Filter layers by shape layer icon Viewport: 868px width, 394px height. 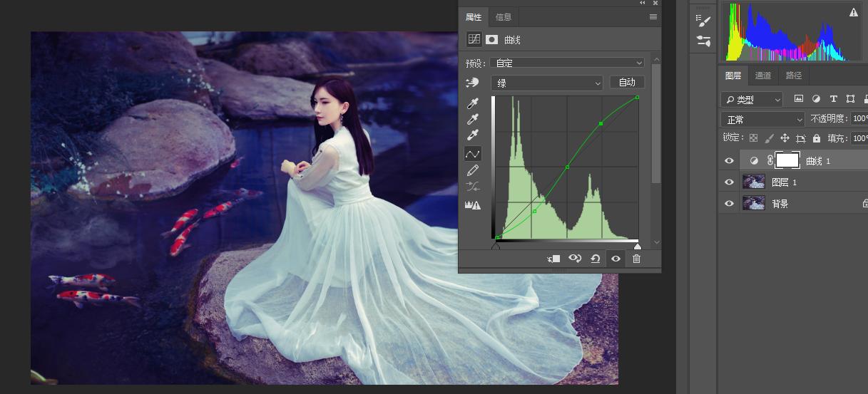click(x=850, y=99)
